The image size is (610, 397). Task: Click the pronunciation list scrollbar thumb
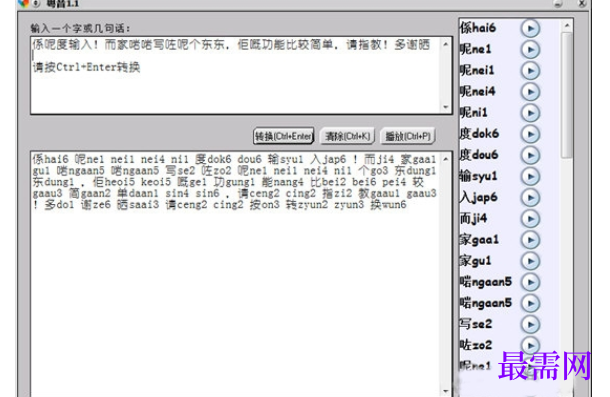click(x=567, y=95)
